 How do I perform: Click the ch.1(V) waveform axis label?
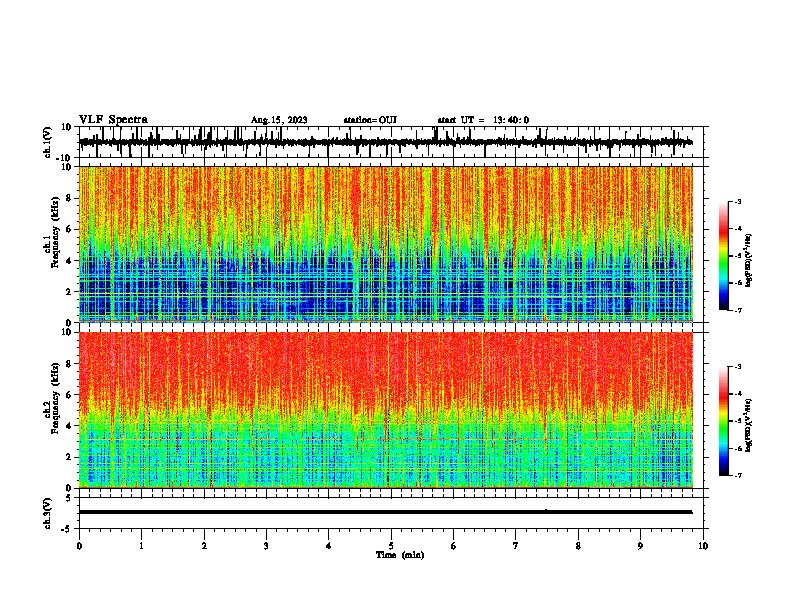[x=47, y=142]
